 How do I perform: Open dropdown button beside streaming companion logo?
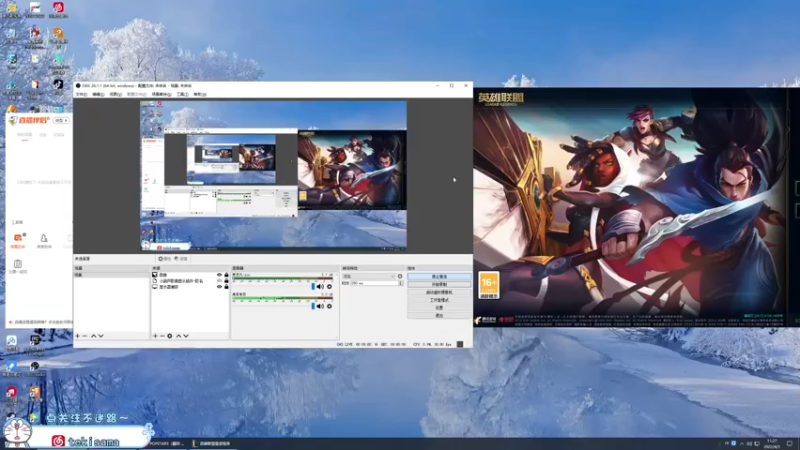61,120
